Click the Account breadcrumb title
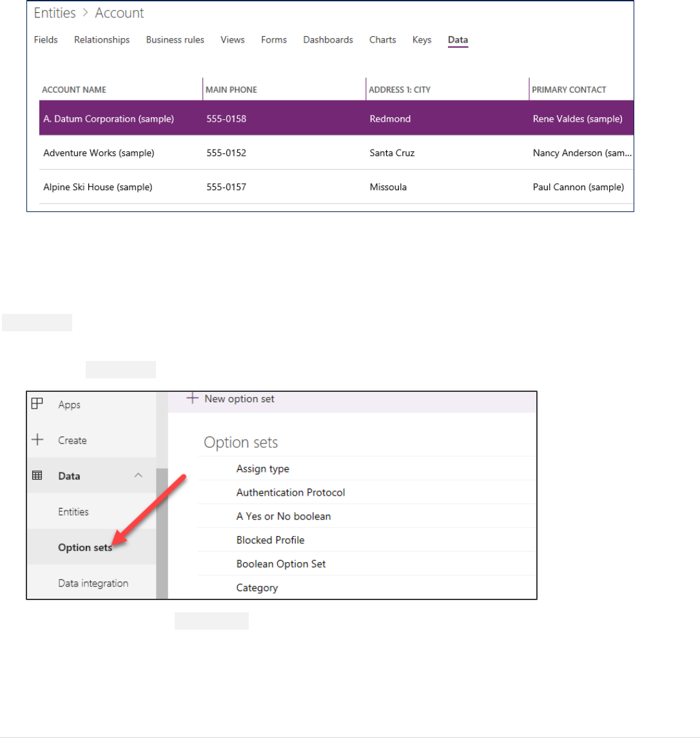The height and width of the screenshot is (738, 700). point(120,13)
